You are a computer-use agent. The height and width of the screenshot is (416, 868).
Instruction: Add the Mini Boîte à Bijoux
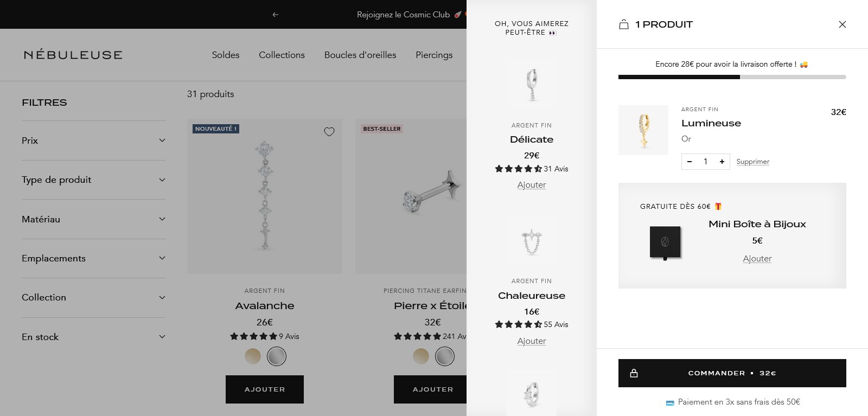click(x=757, y=259)
